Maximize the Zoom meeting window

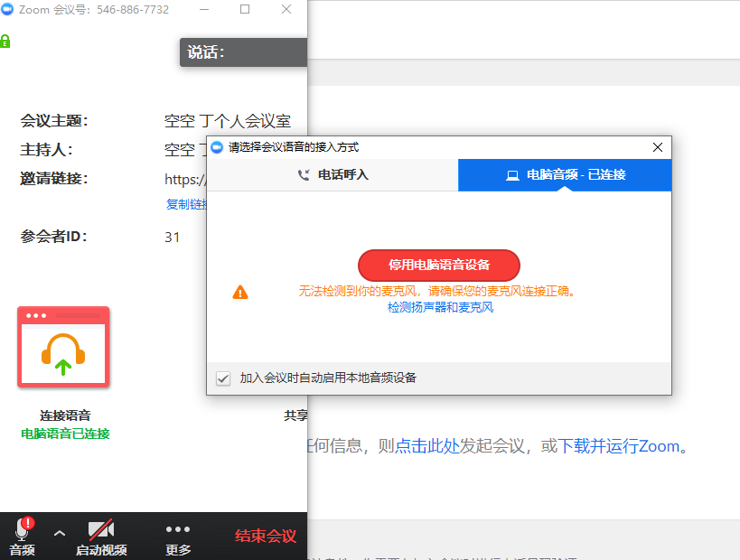(x=245, y=9)
